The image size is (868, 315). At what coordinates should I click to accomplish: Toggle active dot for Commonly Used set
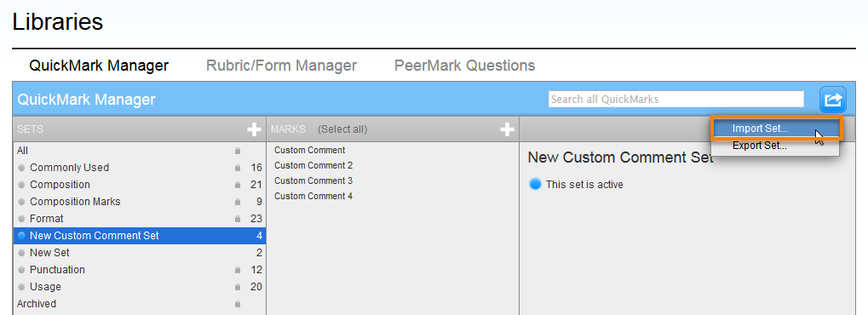21,168
